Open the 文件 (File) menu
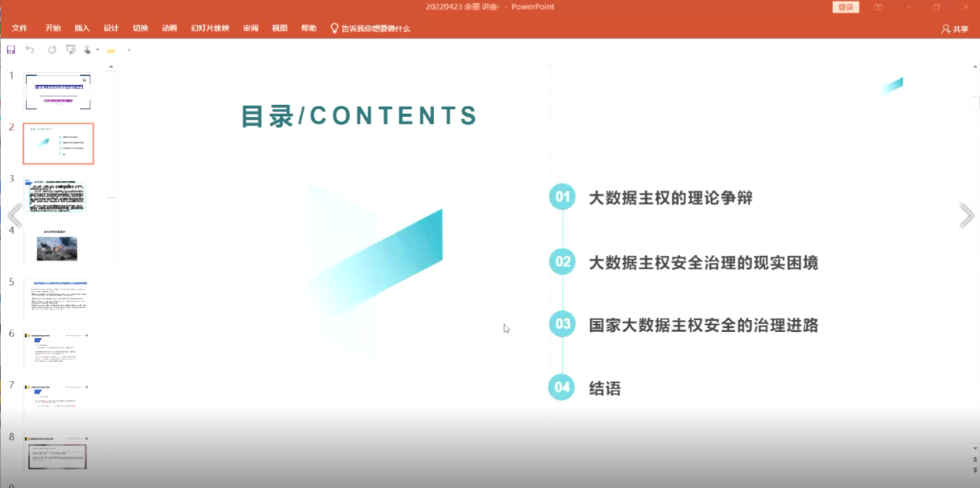The image size is (980, 488). [x=19, y=28]
